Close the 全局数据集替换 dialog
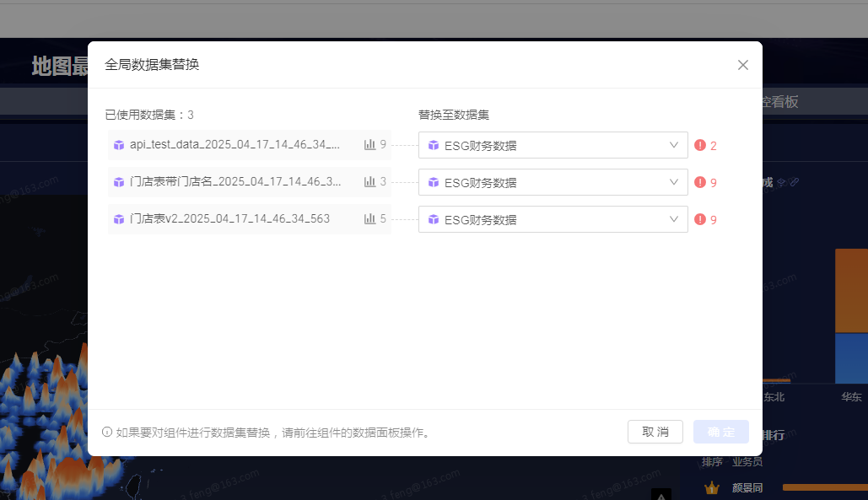 click(x=743, y=65)
